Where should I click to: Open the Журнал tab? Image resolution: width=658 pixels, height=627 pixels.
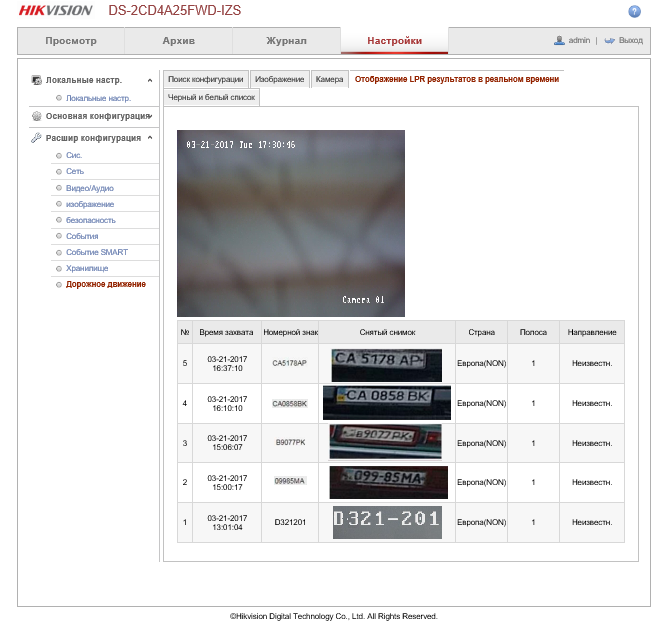click(x=286, y=41)
